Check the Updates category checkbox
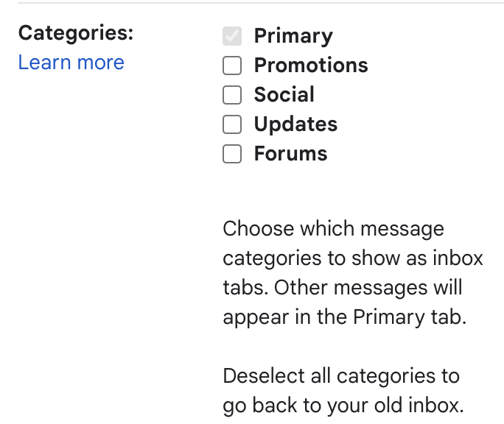 coord(232,124)
